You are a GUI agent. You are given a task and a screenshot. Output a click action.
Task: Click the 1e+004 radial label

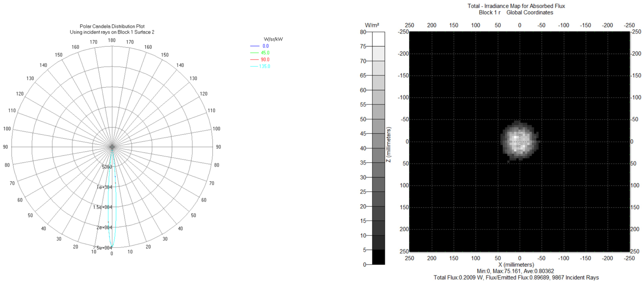[x=105, y=187]
